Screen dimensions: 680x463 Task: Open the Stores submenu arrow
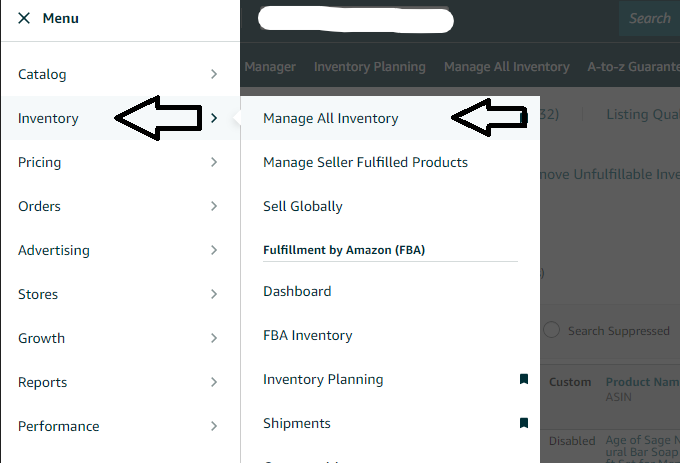point(214,294)
